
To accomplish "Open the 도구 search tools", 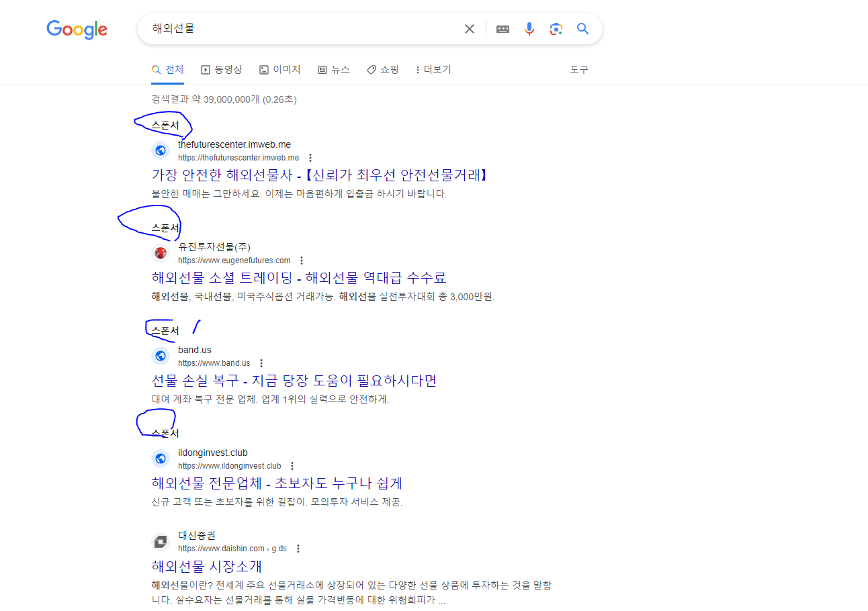I will (579, 70).
